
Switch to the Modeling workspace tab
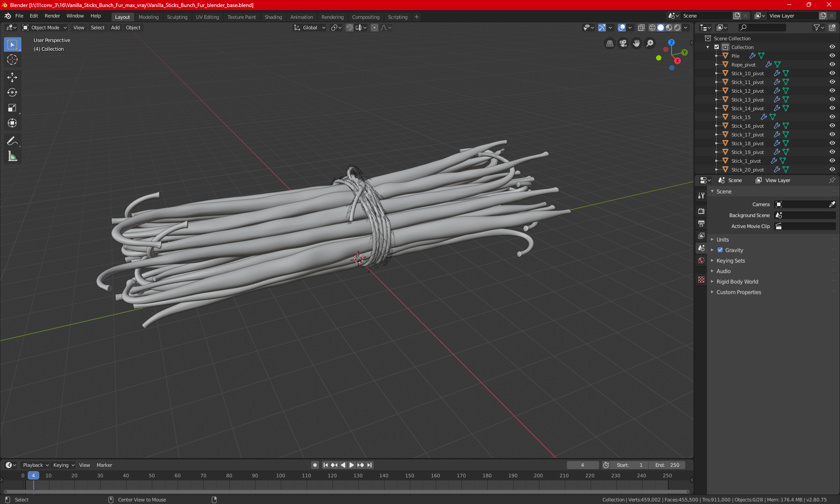pos(148,17)
